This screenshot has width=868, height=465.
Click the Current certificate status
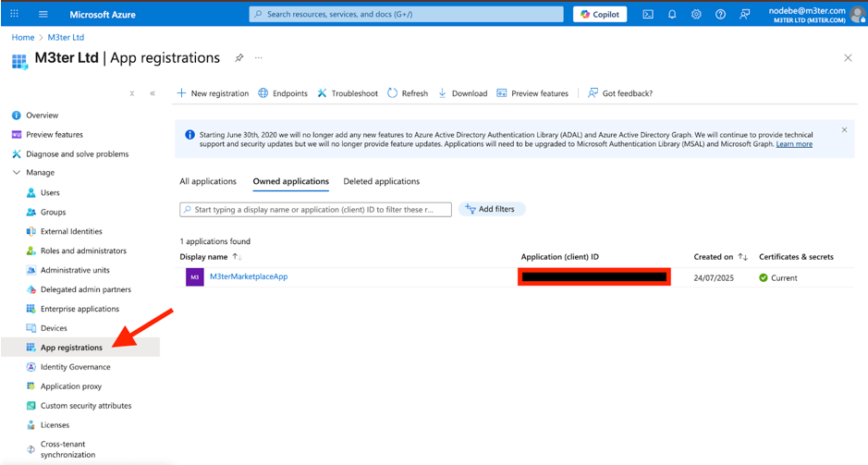pyautogui.click(x=778, y=278)
